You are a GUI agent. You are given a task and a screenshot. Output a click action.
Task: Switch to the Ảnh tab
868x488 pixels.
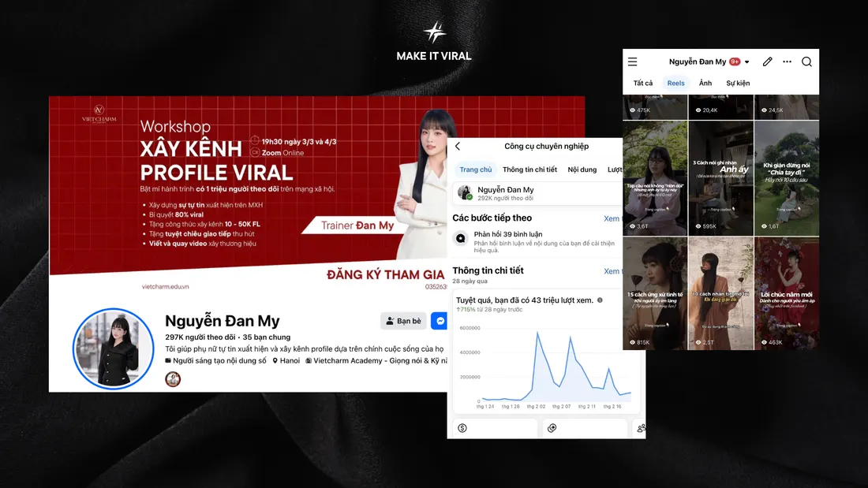[x=705, y=83]
